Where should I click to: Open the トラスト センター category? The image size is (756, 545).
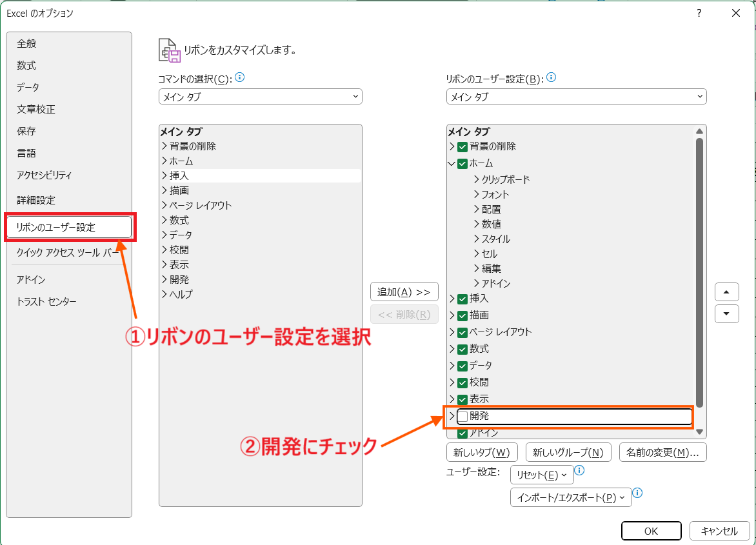46,302
